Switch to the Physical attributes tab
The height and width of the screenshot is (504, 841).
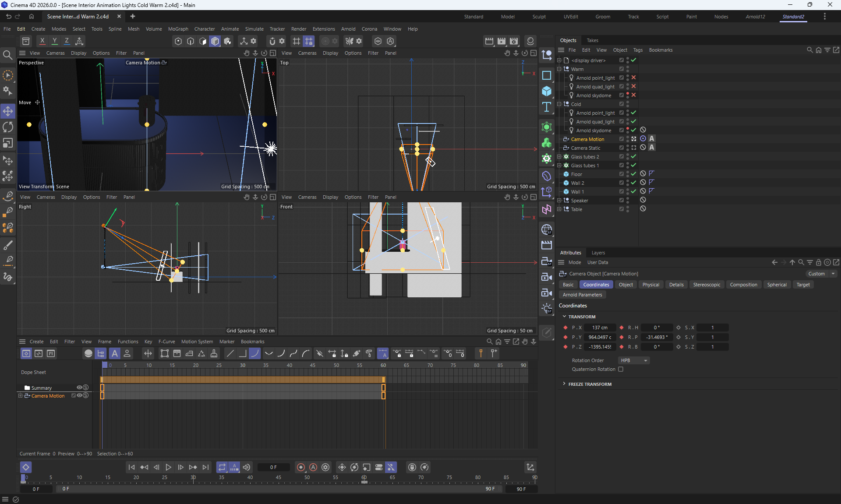650,285
